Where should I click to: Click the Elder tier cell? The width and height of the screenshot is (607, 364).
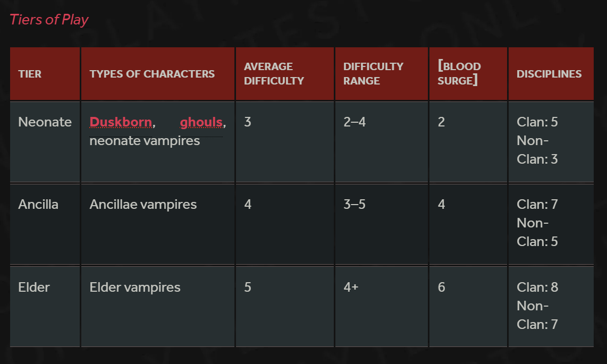point(45,307)
